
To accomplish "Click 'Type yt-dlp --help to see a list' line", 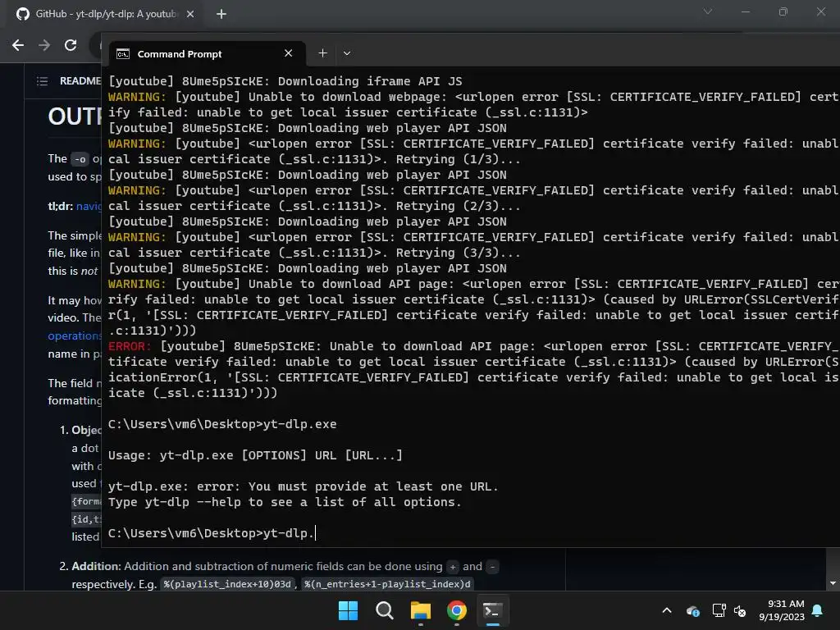I will [285, 502].
